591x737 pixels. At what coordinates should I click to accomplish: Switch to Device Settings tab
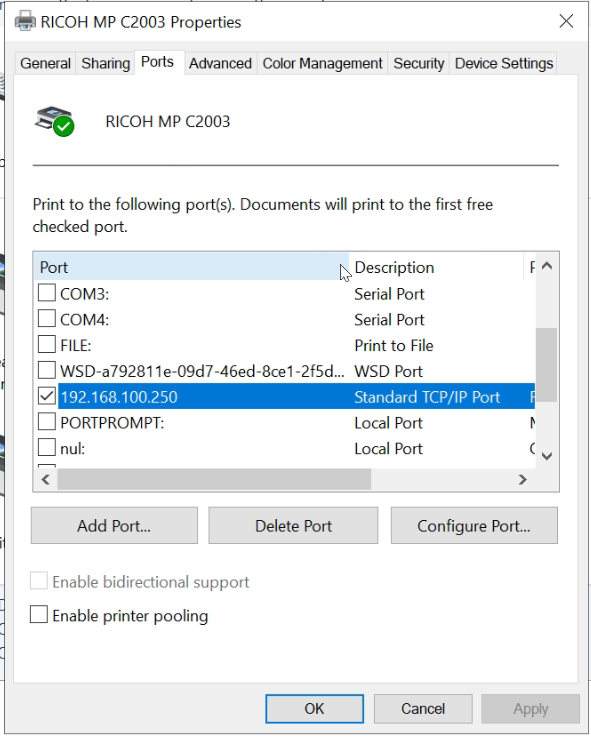pyautogui.click(x=504, y=63)
